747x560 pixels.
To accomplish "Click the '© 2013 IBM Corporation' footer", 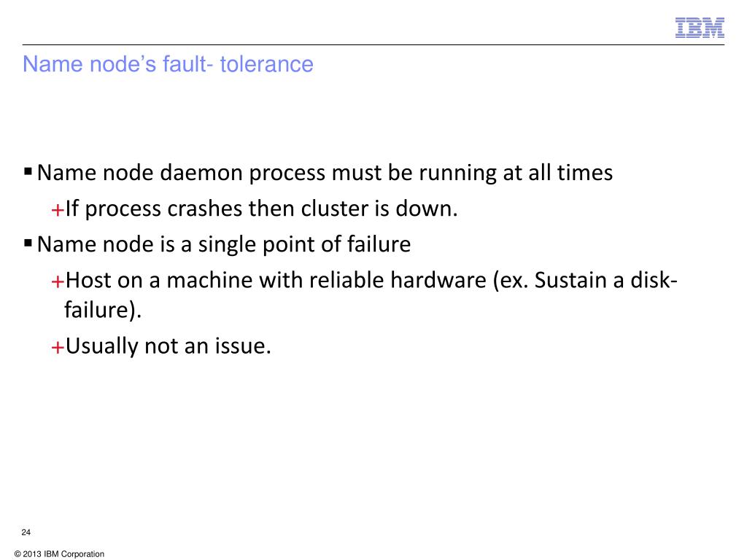I will [59, 554].
